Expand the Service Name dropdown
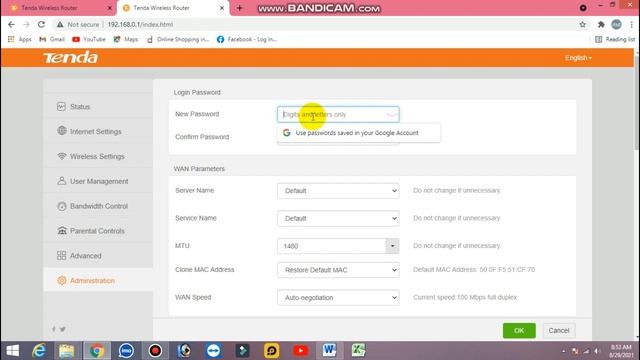Image resolution: width=640 pixels, height=360 pixels. [x=338, y=218]
